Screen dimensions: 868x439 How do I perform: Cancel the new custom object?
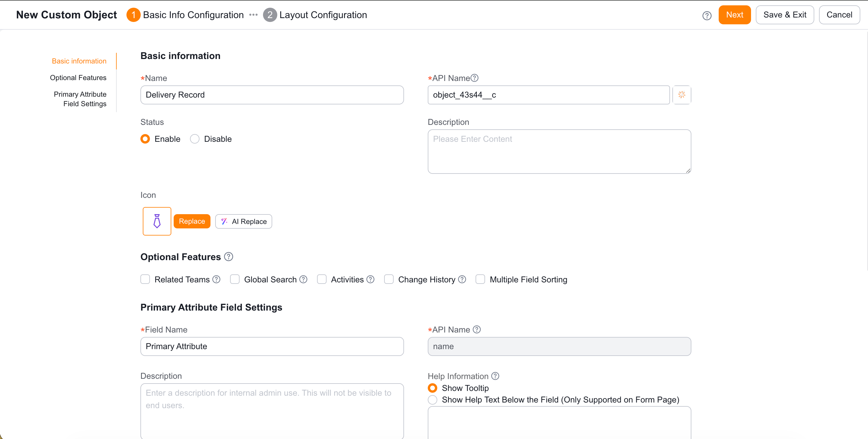(x=840, y=15)
